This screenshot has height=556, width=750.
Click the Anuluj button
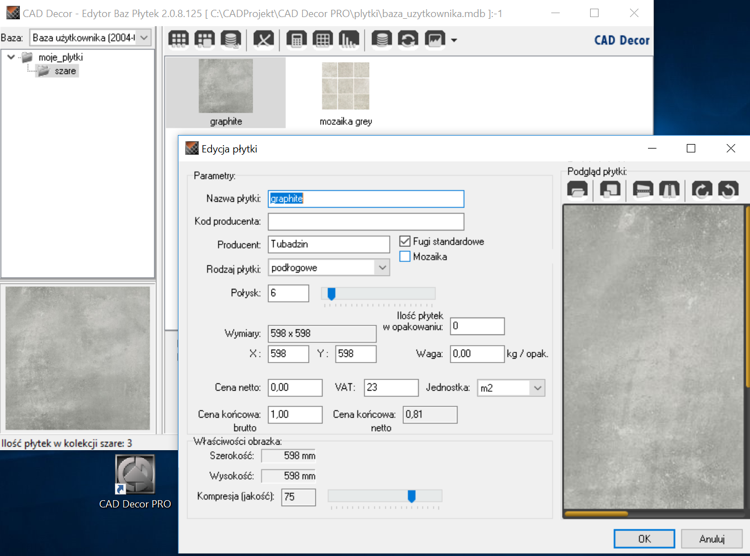tap(711, 539)
